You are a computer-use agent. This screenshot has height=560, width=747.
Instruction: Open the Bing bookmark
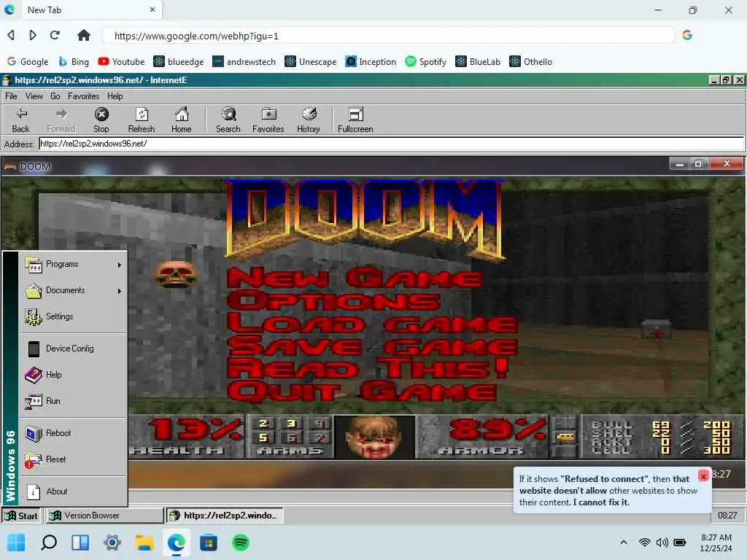74,62
